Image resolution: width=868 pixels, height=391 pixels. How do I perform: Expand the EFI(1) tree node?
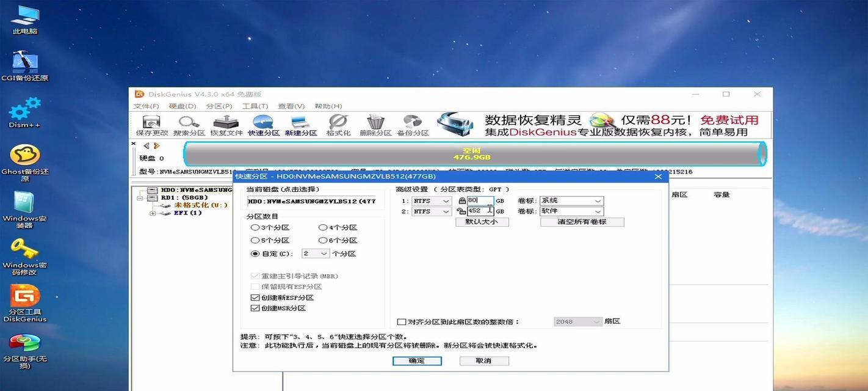(152, 213)
